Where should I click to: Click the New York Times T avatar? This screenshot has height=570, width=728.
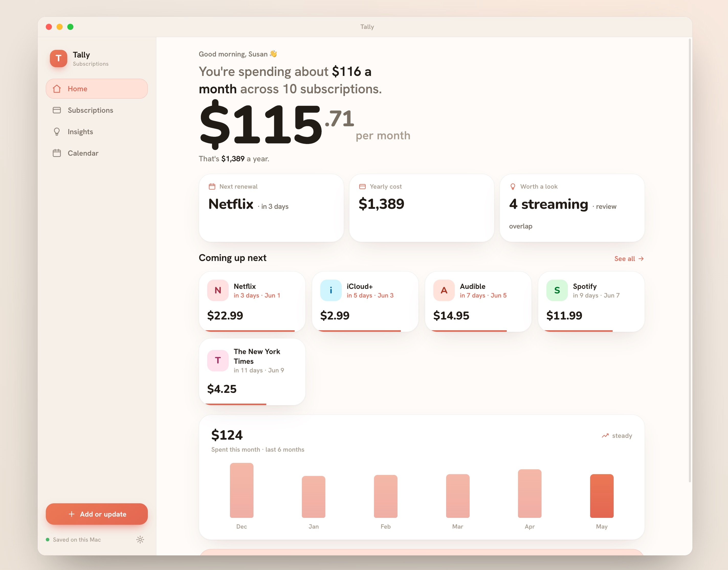point(218,360)
